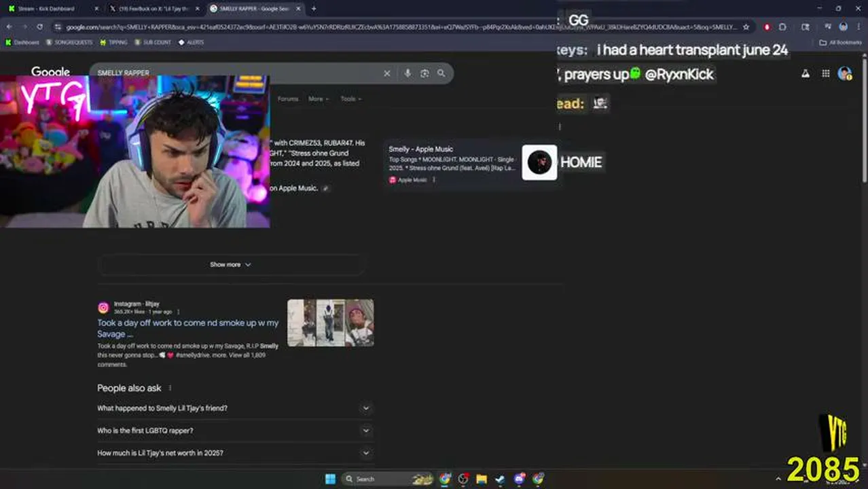The width and height of the screenshot is (868, 489).
Task: Open About this result for People also ask
Action: (x=170, y=388)
